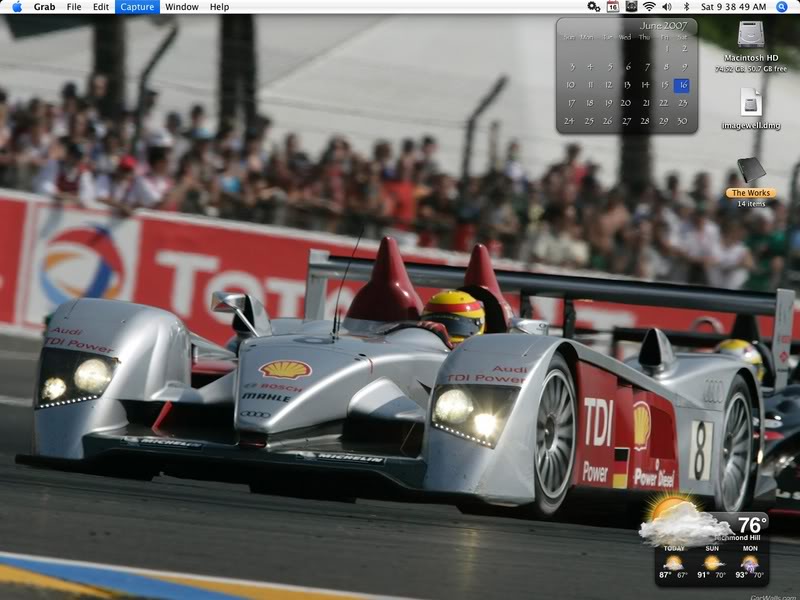Click the gears menu bar icon
This screenshot has height=600, width=800.
pos(593,7)
